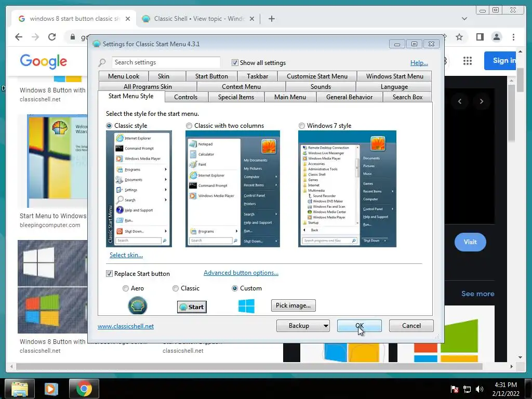
Task: Open Advanced button options... link
Action: coord(241,273)
